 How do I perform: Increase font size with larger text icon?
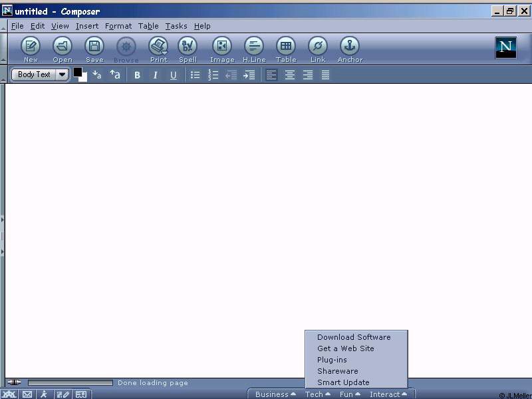coord(114,74)
